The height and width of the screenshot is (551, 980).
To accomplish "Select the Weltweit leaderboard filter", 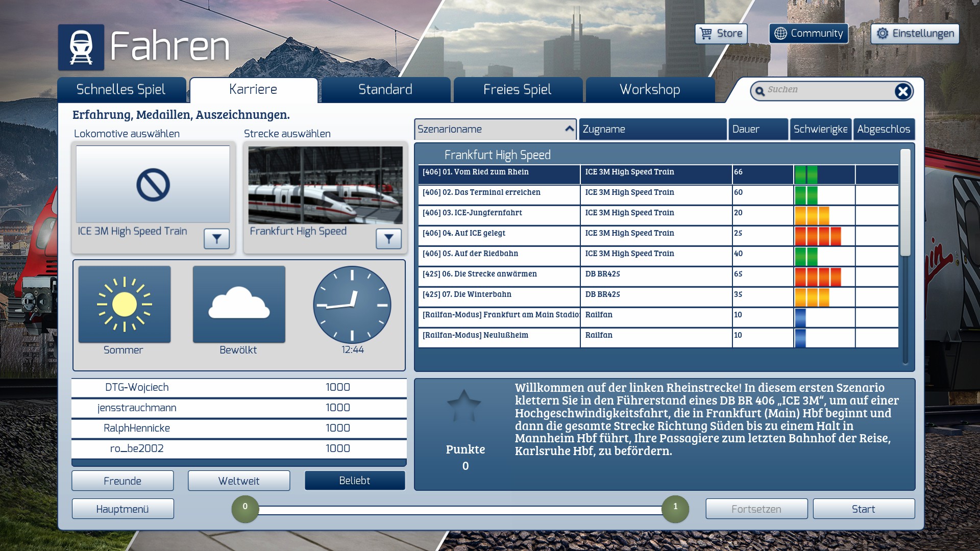I will (x=239, y=481).
